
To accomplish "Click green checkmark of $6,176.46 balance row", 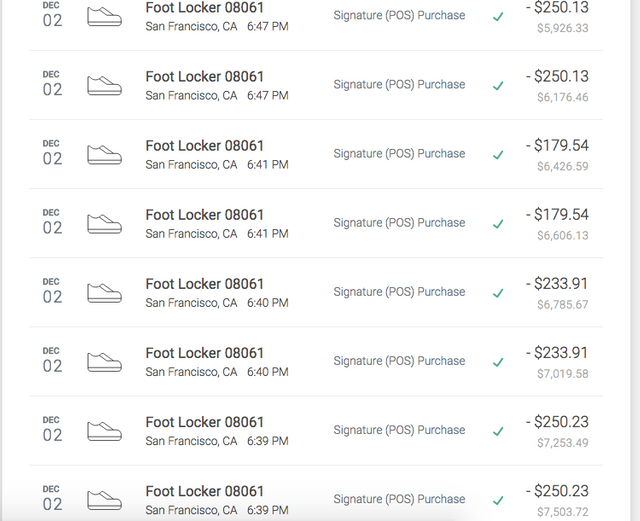I will (x=498, y=86).
